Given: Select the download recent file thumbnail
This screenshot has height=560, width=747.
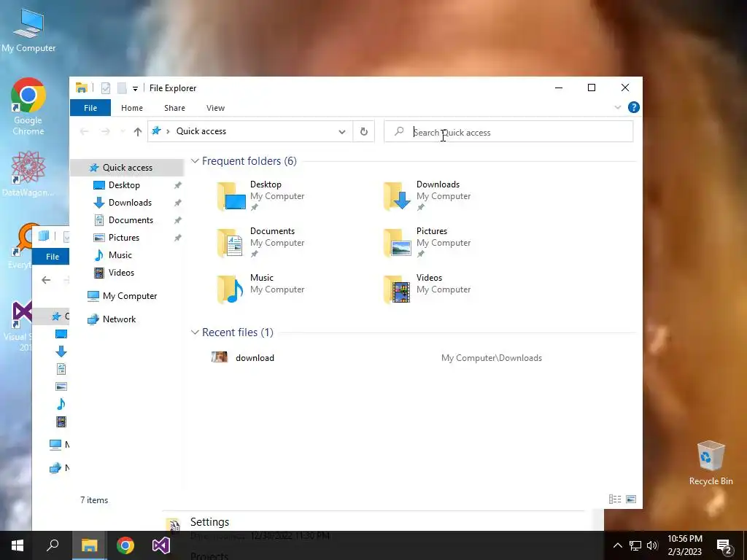Looking at the screenshot, I should 220,357.
